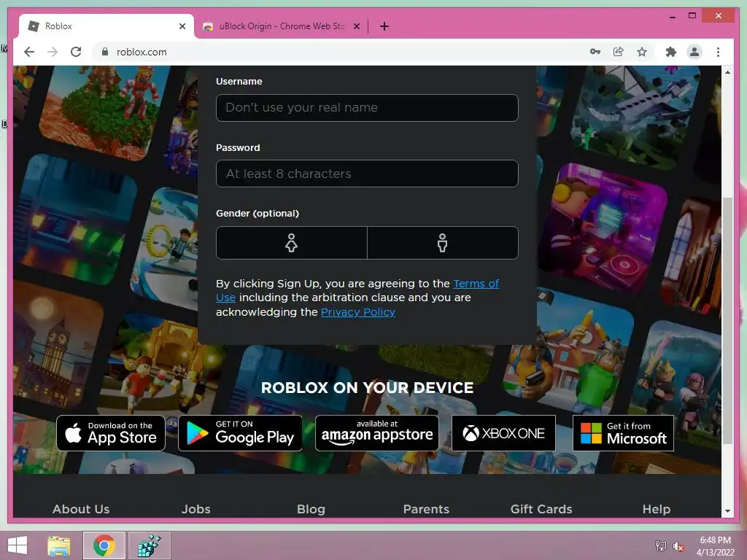Bookmark this page with the star
This screenshot has height=560, width=747.
(642, 52)
